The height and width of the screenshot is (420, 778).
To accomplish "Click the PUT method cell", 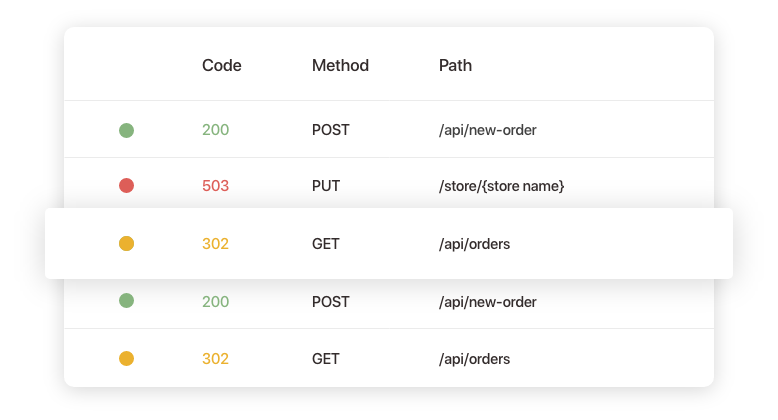I will coord(326,186).
